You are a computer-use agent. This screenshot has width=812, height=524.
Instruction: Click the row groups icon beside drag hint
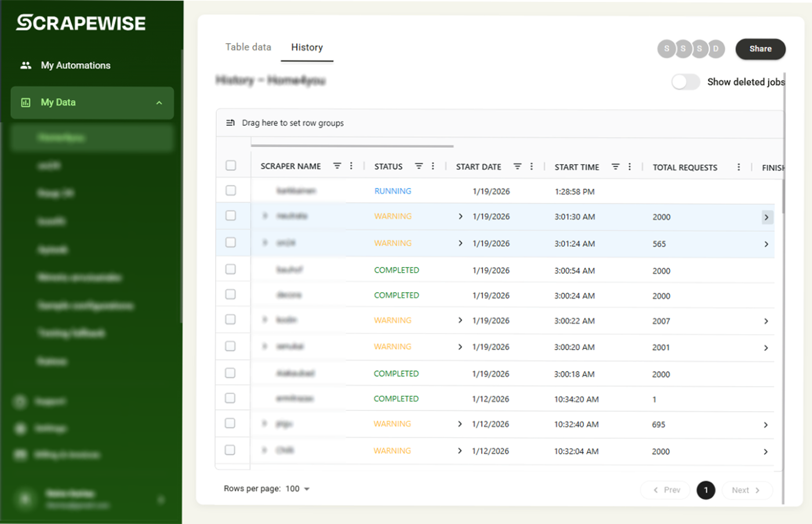click(230, 123)
